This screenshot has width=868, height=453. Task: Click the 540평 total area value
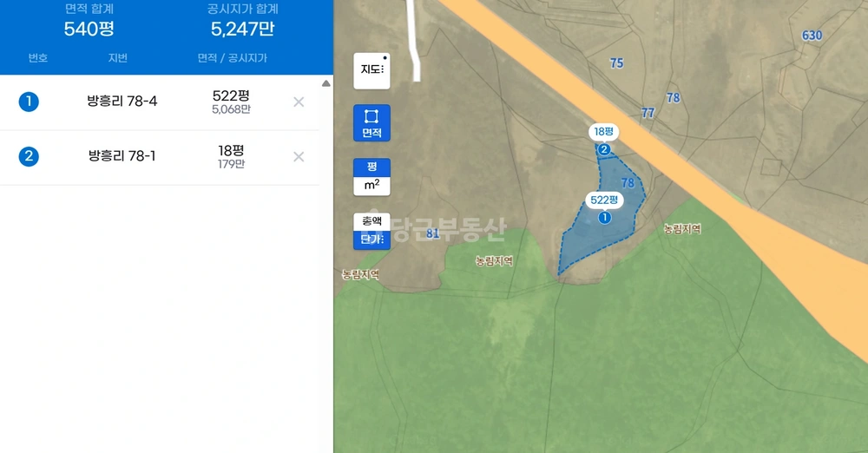[89, 29]
